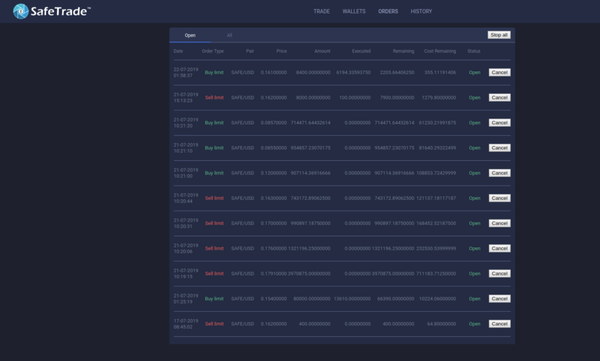The height and width of the screenshot is (361, 600).
Task: Cancel the sell order at price 0.16300000
Action: click(x=499, y=198)
